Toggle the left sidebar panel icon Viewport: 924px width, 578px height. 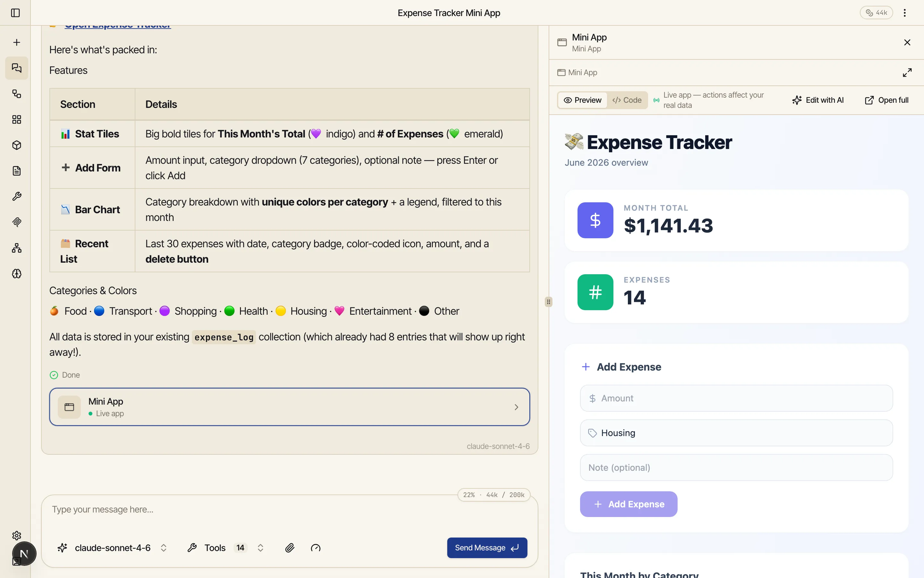click(x=15, y=13)
